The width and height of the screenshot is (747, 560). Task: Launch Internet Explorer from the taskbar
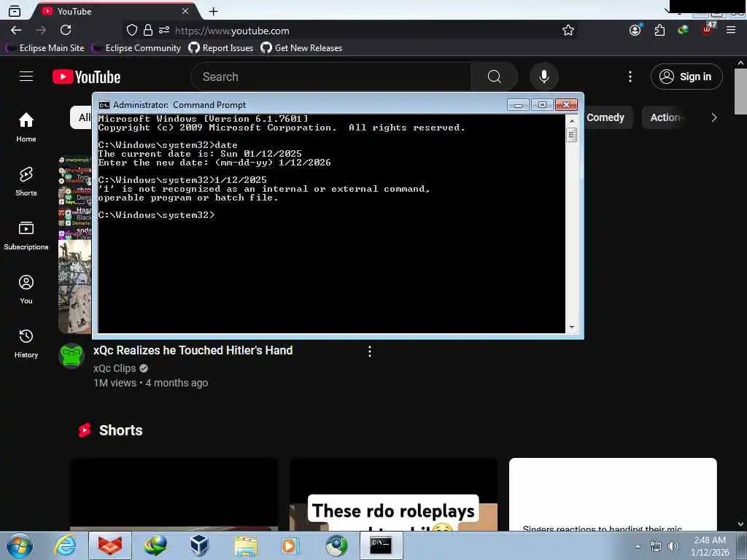pyautogui.click(x=65, y=545)
